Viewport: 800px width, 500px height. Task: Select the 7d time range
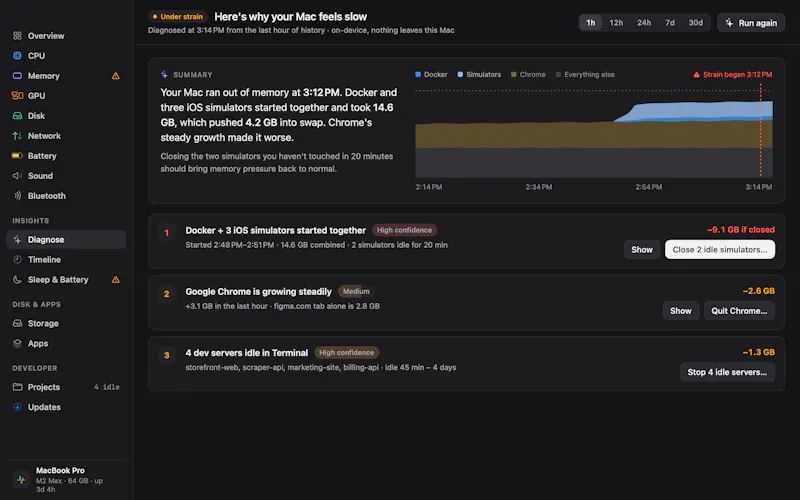click(670, 23)
